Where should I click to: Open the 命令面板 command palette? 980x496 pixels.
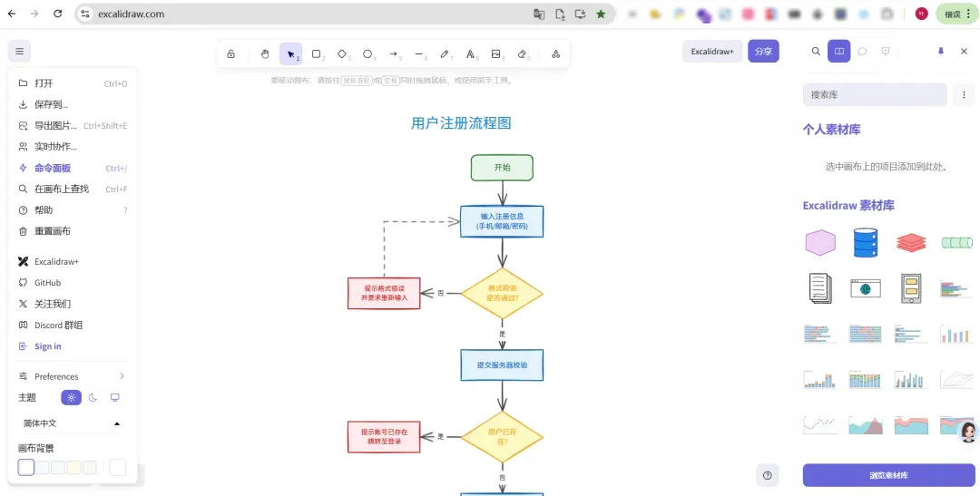click(x=73, y=168)
